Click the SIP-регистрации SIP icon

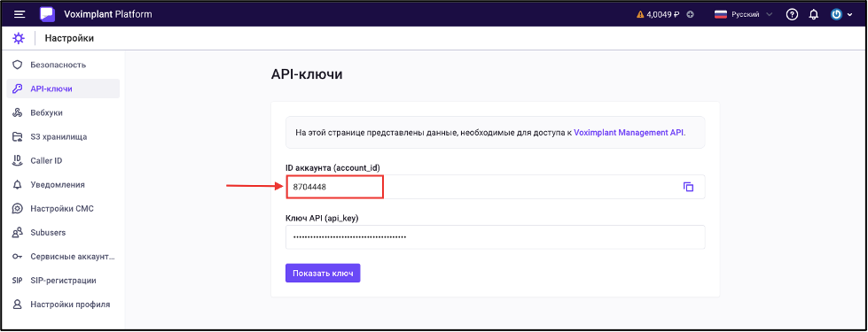17,281
